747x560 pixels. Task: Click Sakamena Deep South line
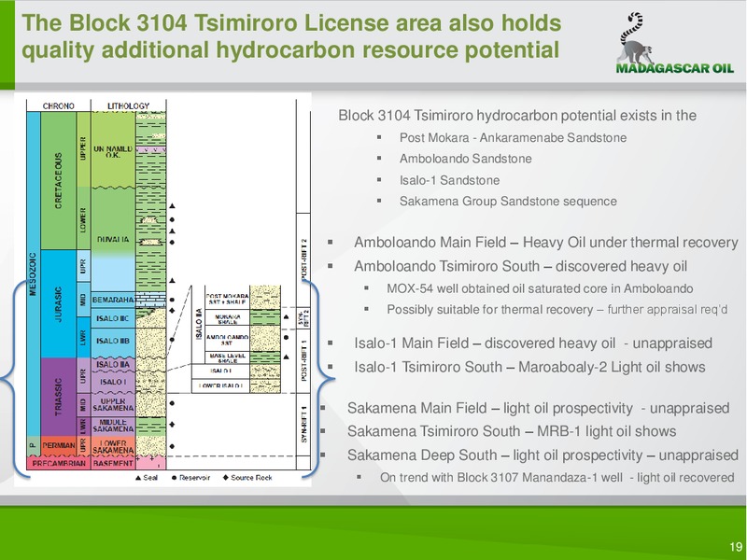(x=543, y=455)
